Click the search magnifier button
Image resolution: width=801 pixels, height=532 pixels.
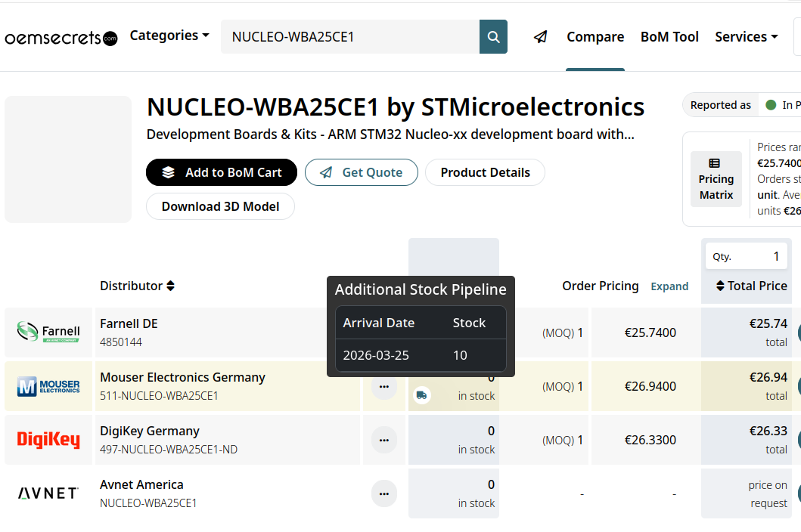point(493,36)
